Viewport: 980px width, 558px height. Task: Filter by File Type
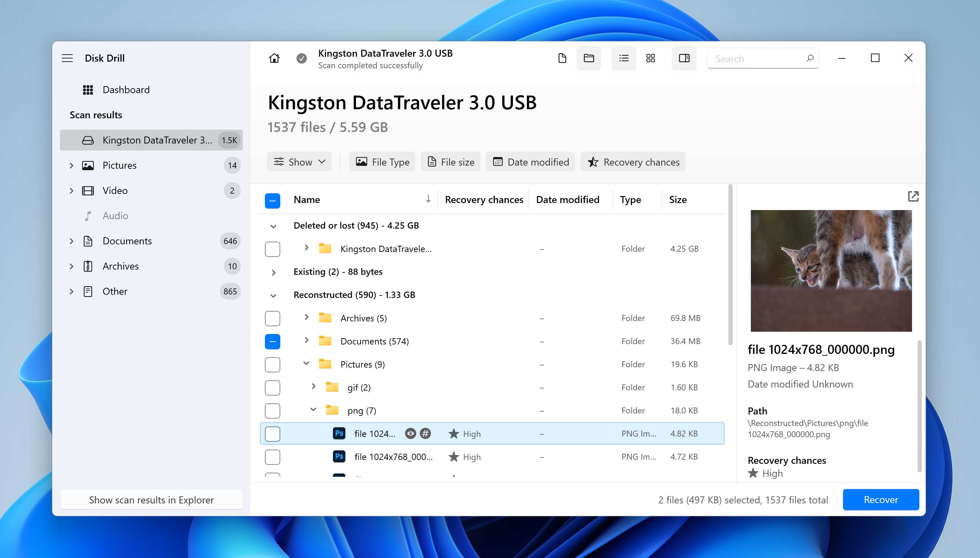point(382,162)
